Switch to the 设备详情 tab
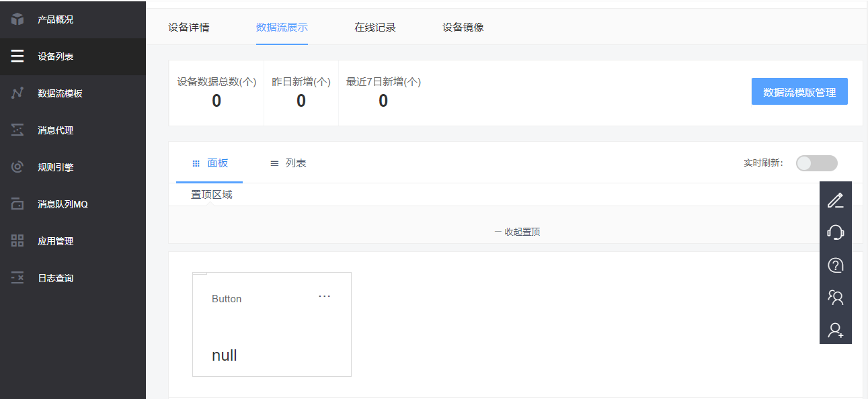The width and height of the screenshot is (868, 399). (188, 28)
